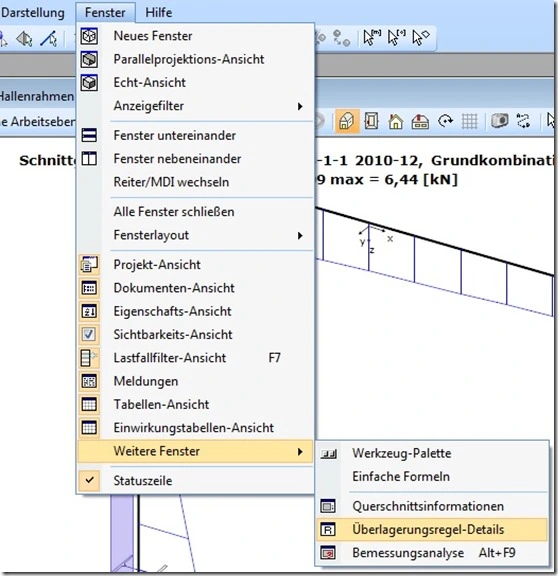Viewport: 558px width, 576px height.
Task: Toggle the Statuszeile checkmark
Action: point(89,480)
